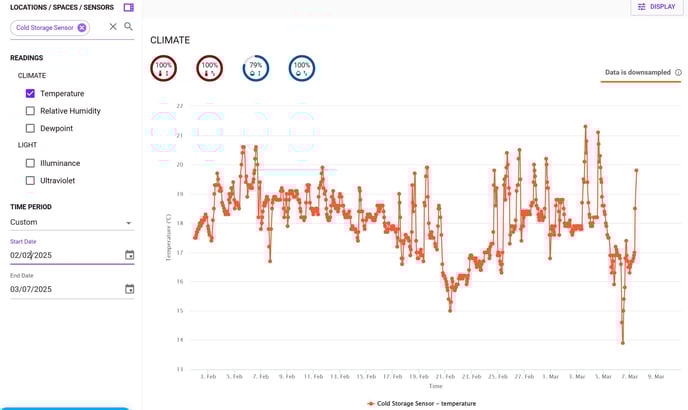Viewport: 688px width, 410px height.
Task: Toggle the Cold Storage Sensor temperature legend
Action: 422,403
